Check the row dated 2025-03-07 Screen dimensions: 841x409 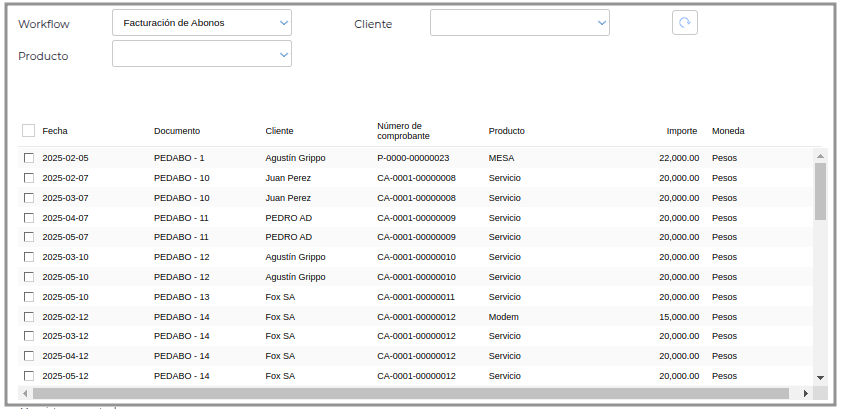tap(29, 198)
